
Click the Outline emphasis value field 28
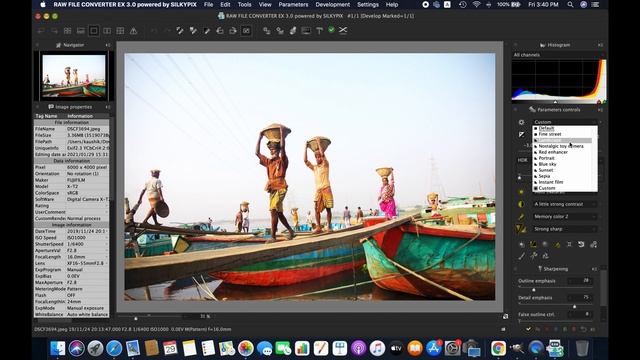coord(580,281)
